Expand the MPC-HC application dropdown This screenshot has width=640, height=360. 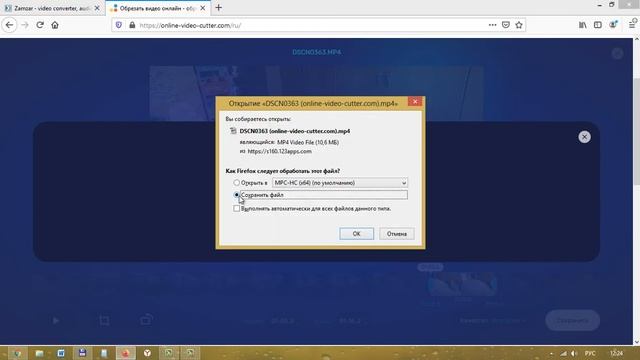(x=340, y=182)
